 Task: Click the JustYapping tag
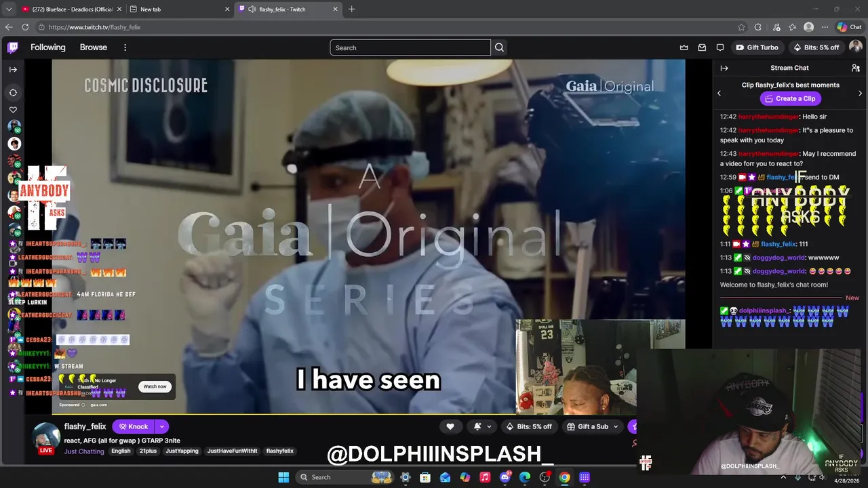[182, 451]
